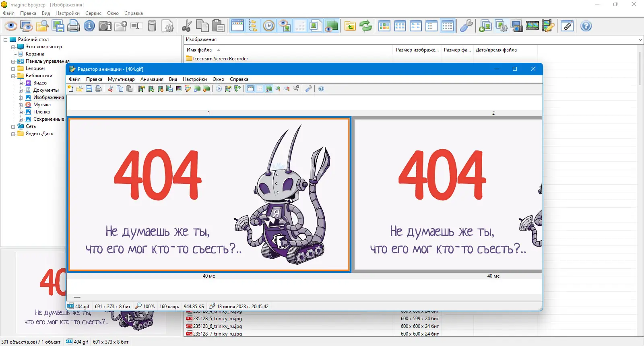Open the Сервис menu in main window

[93, 13]
